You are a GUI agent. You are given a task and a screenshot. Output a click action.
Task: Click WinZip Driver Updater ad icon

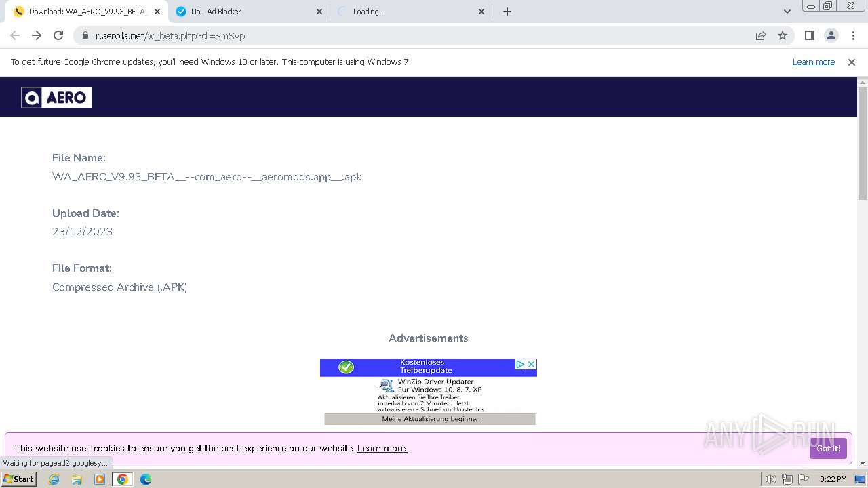click(387, 386)
